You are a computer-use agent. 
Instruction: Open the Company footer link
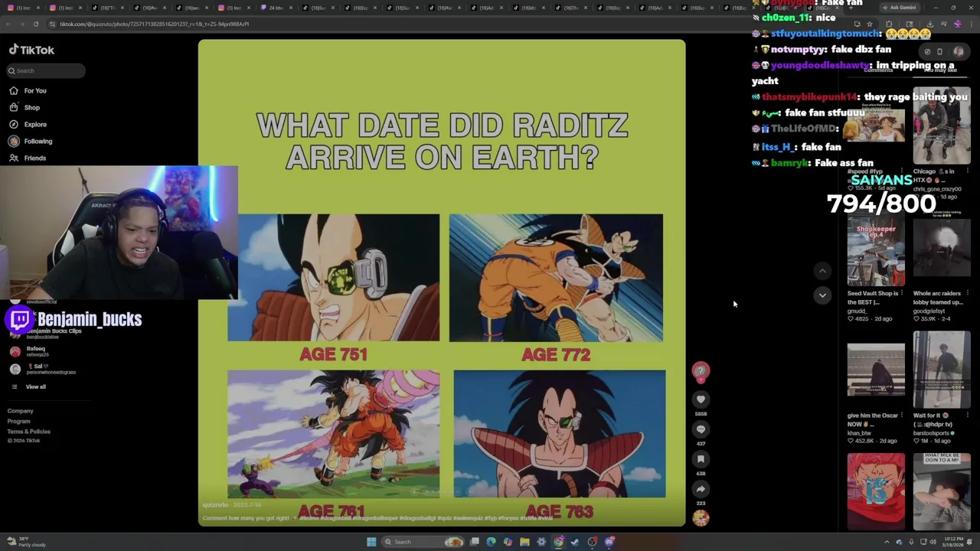[x=21, y=411]
